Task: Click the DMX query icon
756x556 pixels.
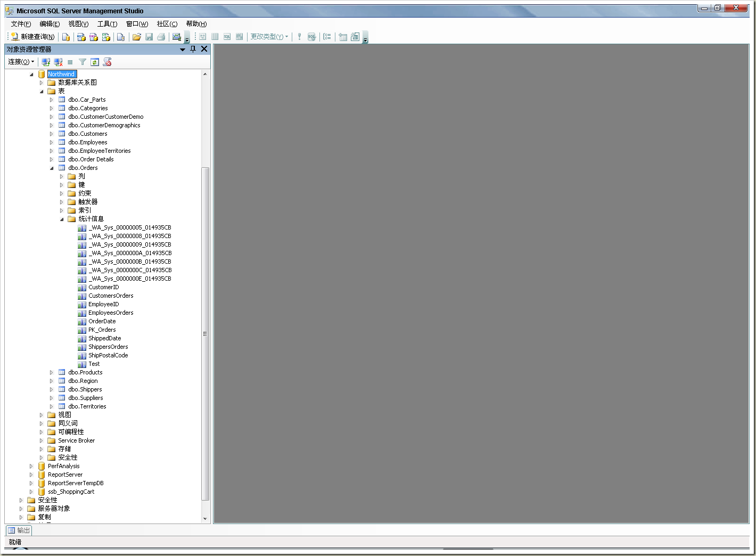Action: coord(94,37)
